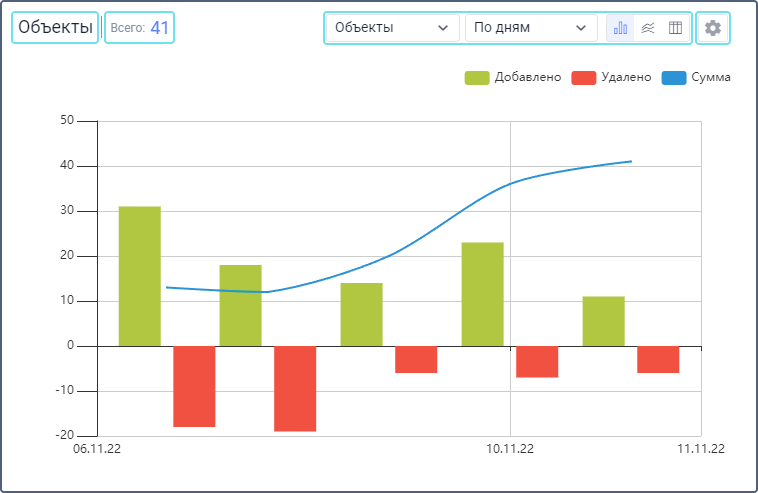Switch to bar chart view
758x493 pixels.
coord(620,28)
